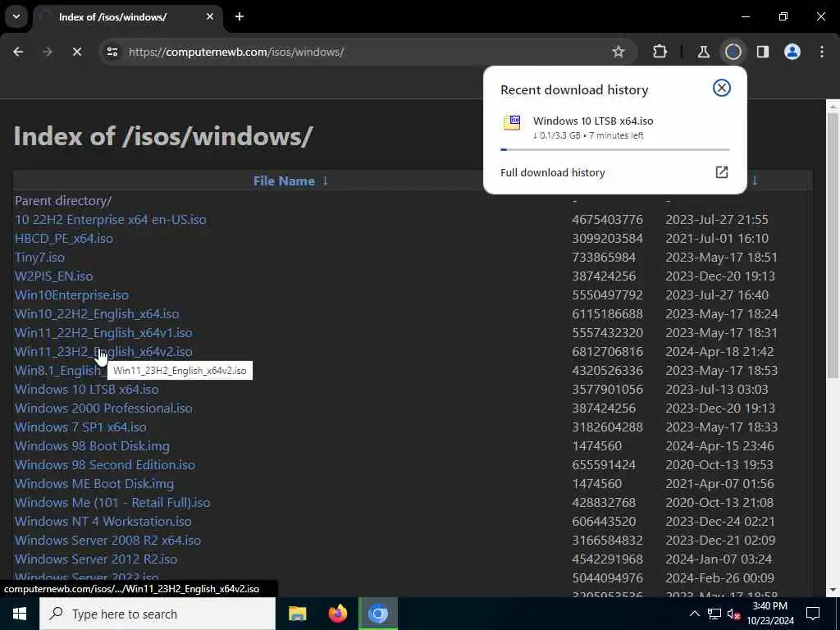Download HBCD_PE_x64.iso
The height and width of the screenshot is (630, 840).
coord(64,239)
